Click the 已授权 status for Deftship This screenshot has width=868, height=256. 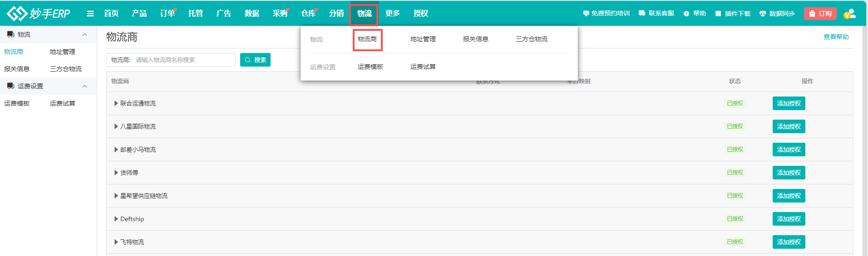click(735, 219)
